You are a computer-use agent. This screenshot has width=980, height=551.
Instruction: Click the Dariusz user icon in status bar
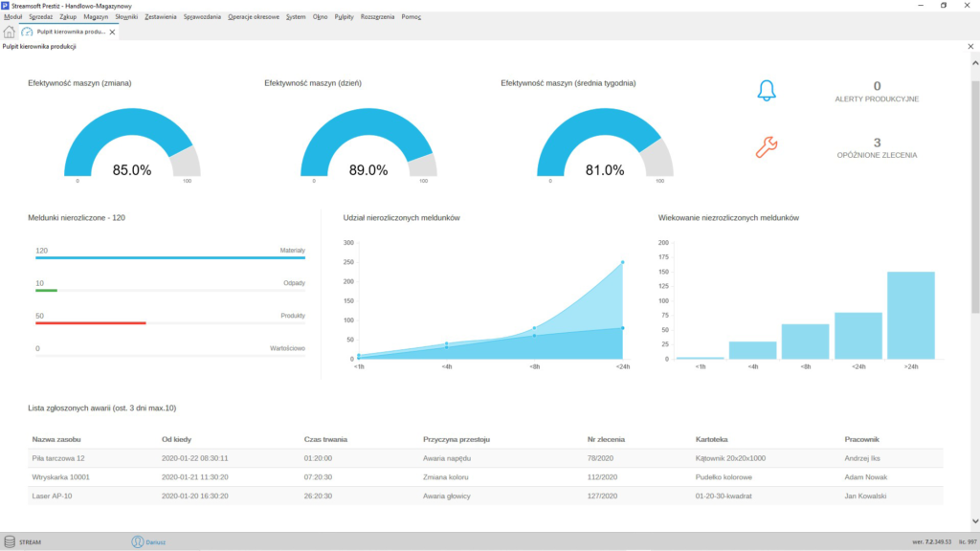138,541
